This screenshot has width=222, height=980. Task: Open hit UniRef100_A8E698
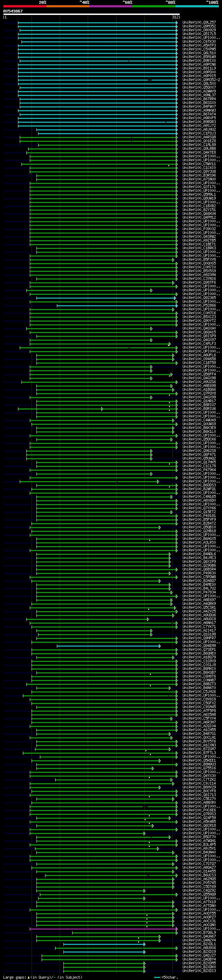point(199,386)
